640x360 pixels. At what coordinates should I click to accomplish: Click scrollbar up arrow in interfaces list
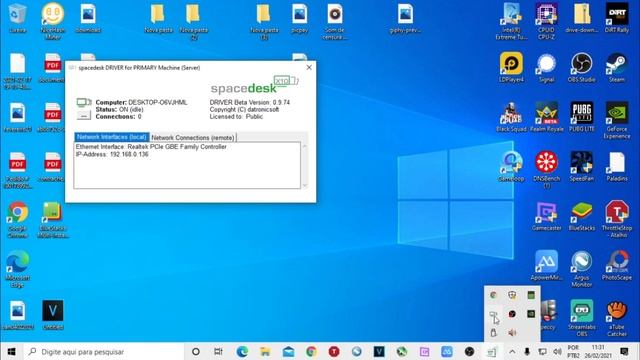coord(304,146)
